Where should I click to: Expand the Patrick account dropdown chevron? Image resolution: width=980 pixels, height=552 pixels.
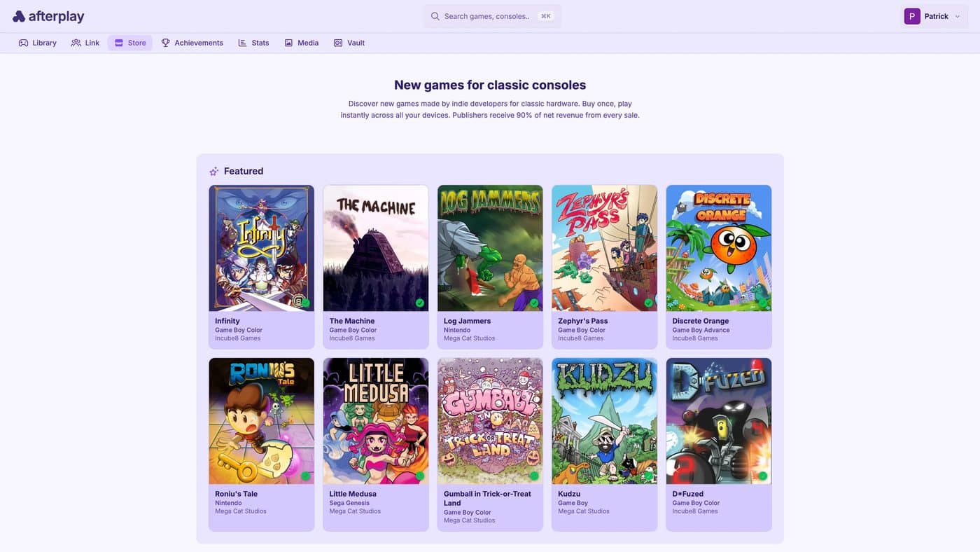coord(958,16)
